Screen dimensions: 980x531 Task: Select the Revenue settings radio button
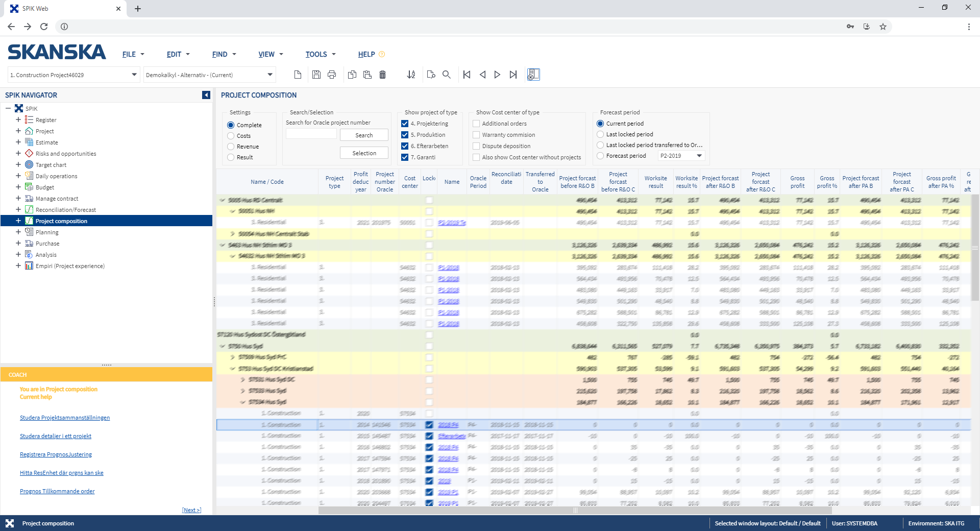[x=231, y=147]
